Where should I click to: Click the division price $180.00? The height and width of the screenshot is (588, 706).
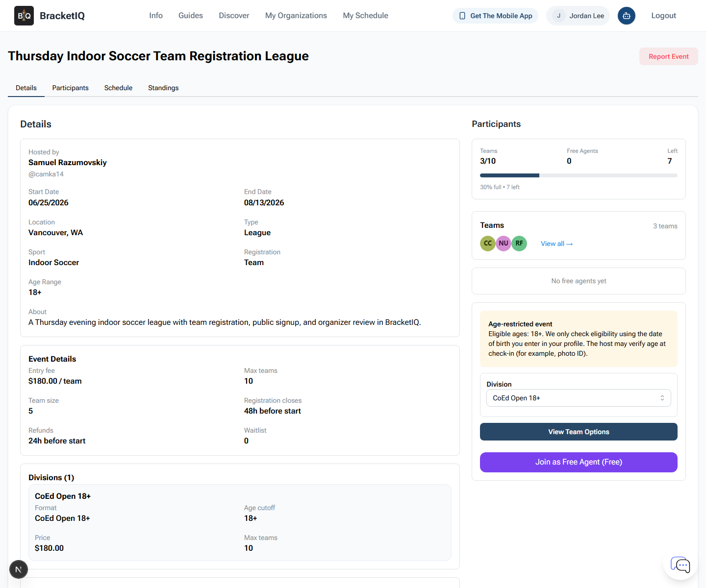point(49,548)
